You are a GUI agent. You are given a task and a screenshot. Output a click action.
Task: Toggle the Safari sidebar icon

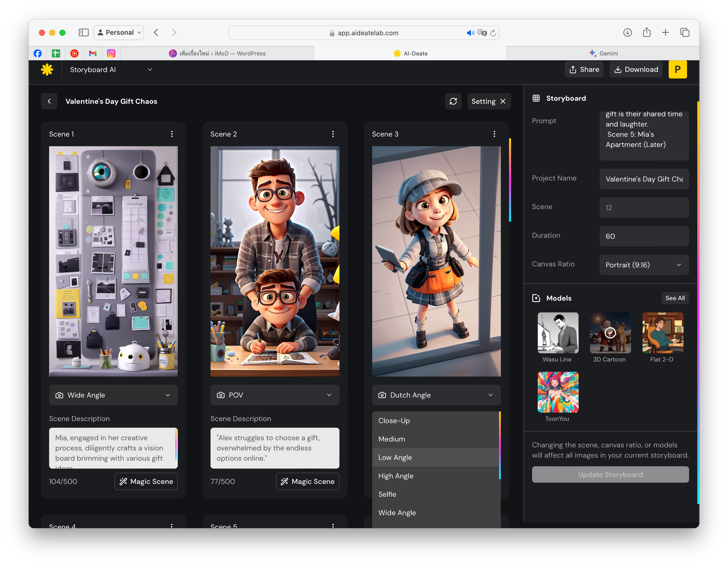(83, 32)
